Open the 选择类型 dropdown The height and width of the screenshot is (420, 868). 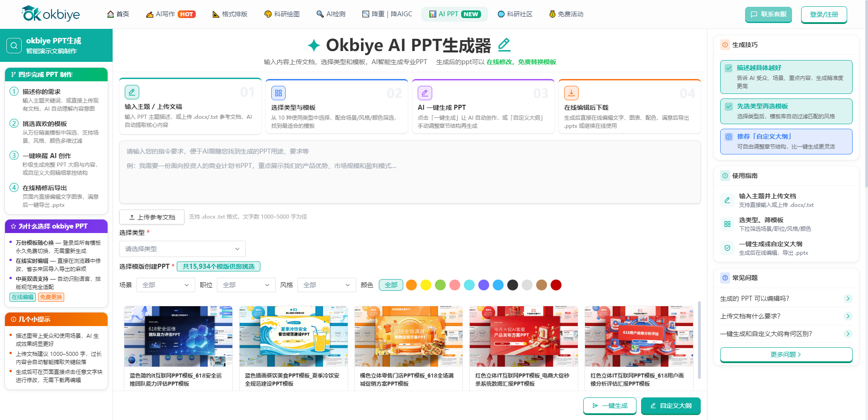click(183, 249)
